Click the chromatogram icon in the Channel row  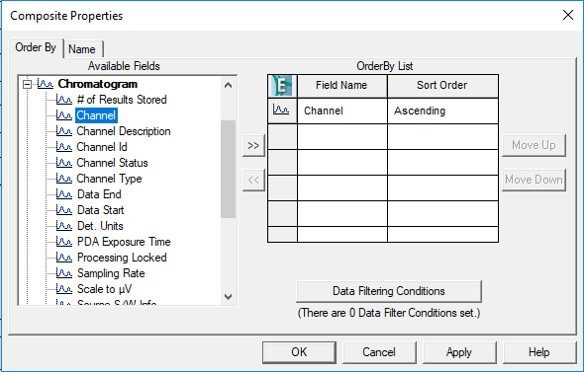(281, 110)
